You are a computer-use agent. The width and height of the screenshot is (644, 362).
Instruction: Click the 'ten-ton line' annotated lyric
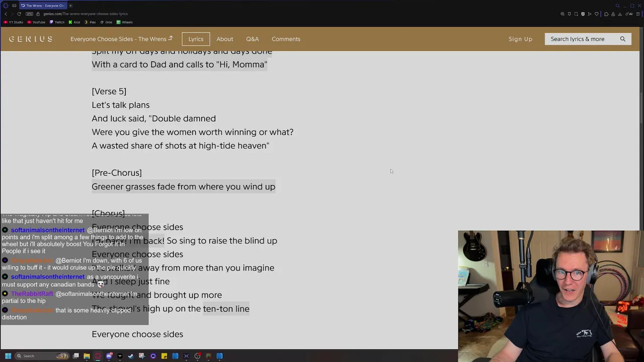226,309
